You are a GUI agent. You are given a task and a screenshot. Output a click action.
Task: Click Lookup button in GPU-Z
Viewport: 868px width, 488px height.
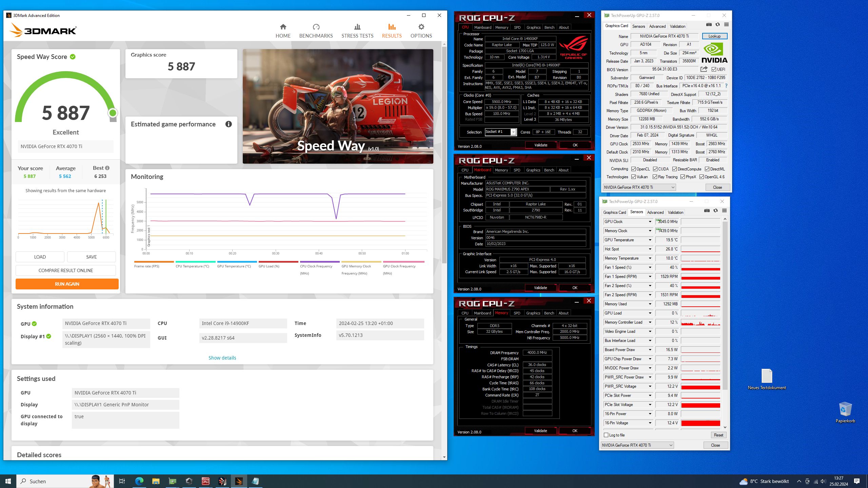[714, 36]
